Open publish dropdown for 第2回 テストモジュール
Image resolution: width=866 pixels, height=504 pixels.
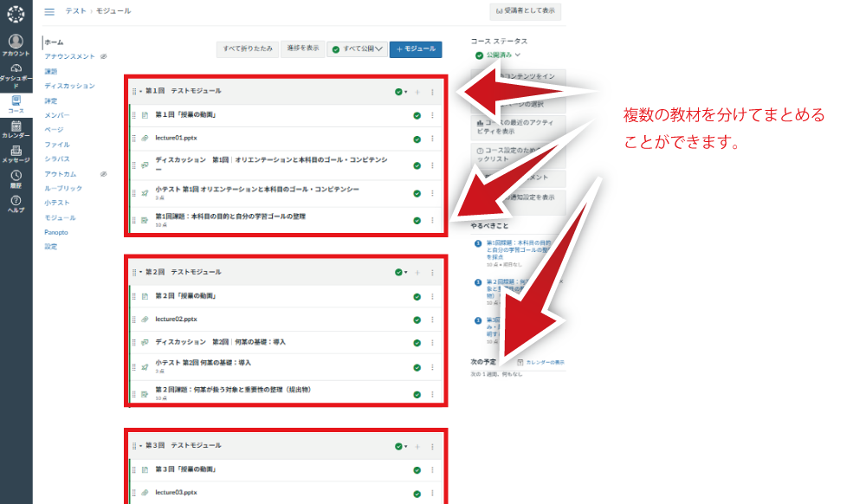400,272
